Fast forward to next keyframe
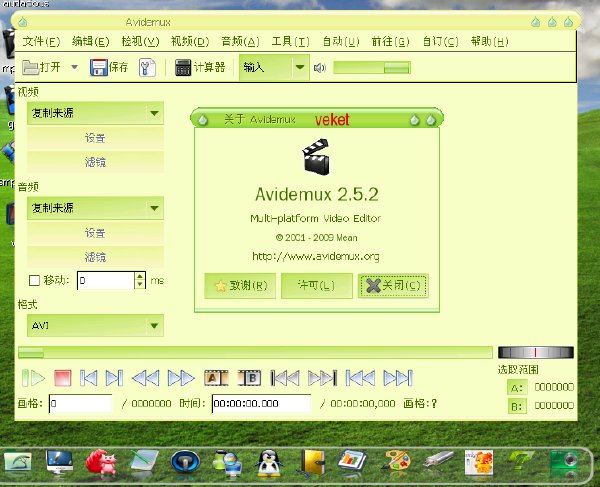The width and height of the screenshot is (600, 487). pos(181,378)
